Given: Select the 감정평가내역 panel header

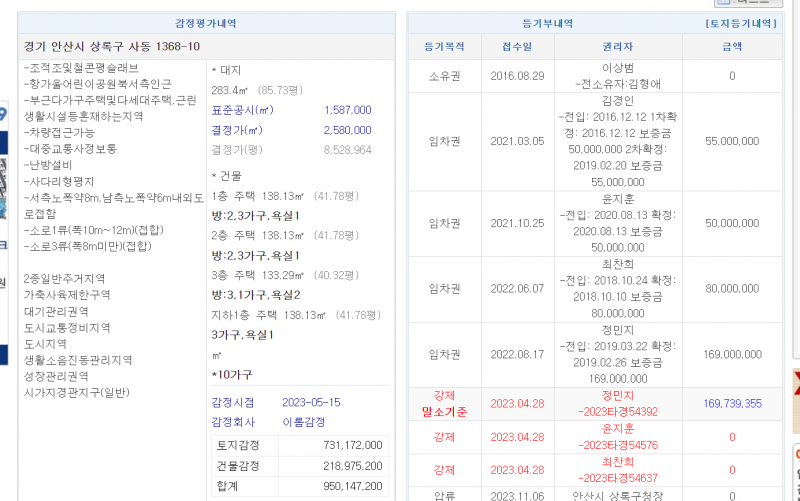Looking at the screenshot, I should pos(205,23).
